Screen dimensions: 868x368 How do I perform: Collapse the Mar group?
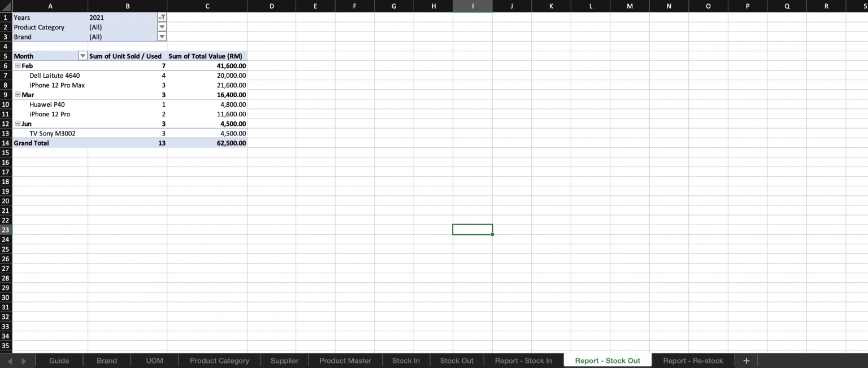tap(18, 95)
